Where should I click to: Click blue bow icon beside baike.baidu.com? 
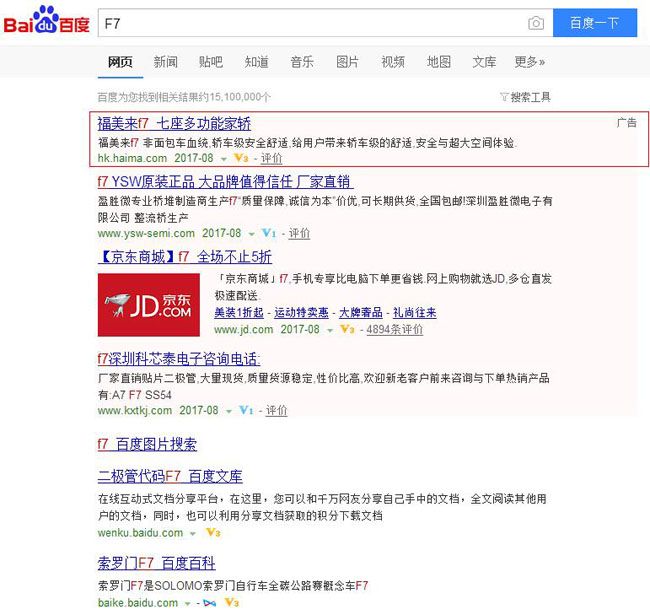tap(210, 603)
